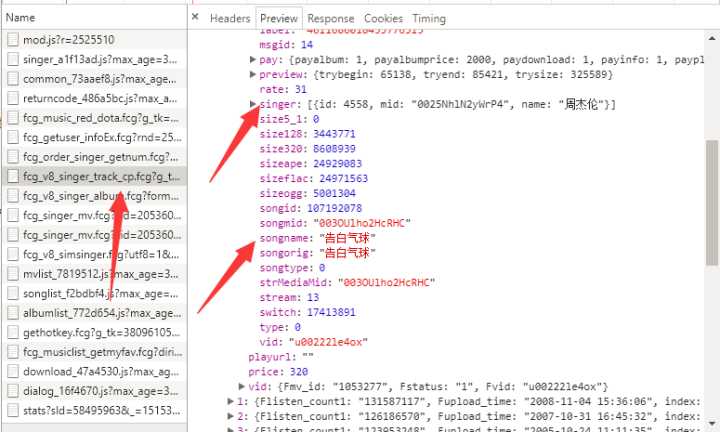Open the Cookies tab
The width and height of the screenshot is (720, 432).
pos(383,18)
